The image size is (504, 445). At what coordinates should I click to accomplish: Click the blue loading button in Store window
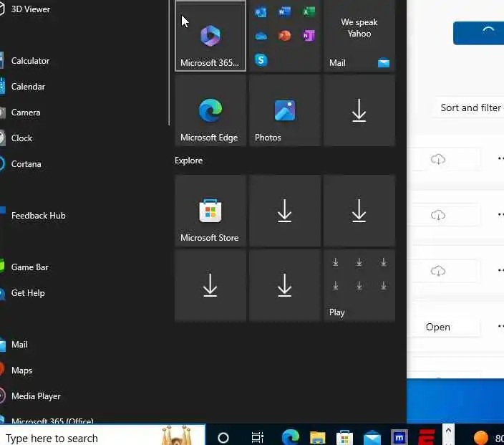click(479, 33)
